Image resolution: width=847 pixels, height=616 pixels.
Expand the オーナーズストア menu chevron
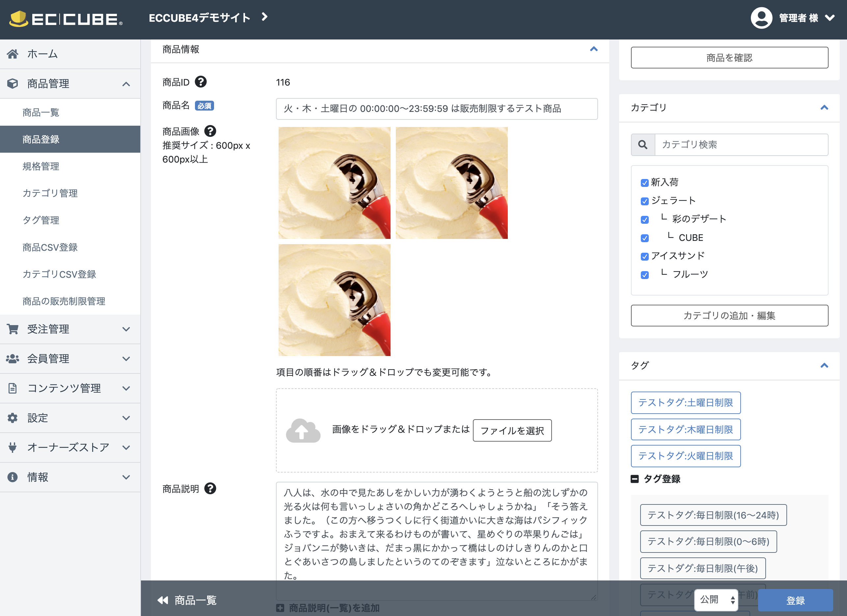pos(126,447)
